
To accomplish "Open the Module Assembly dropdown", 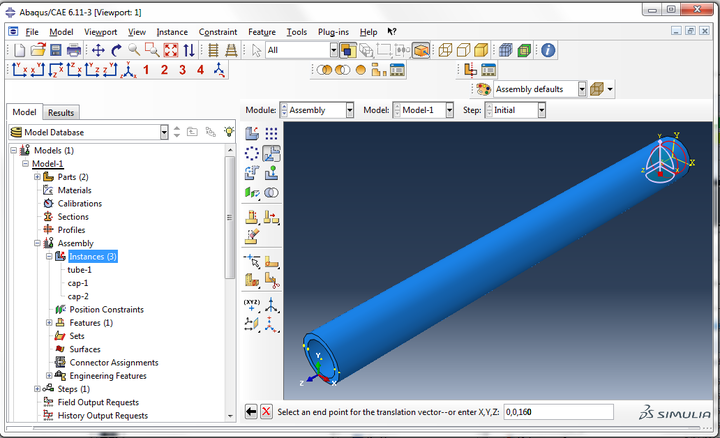I will click(x=349, y=110).
